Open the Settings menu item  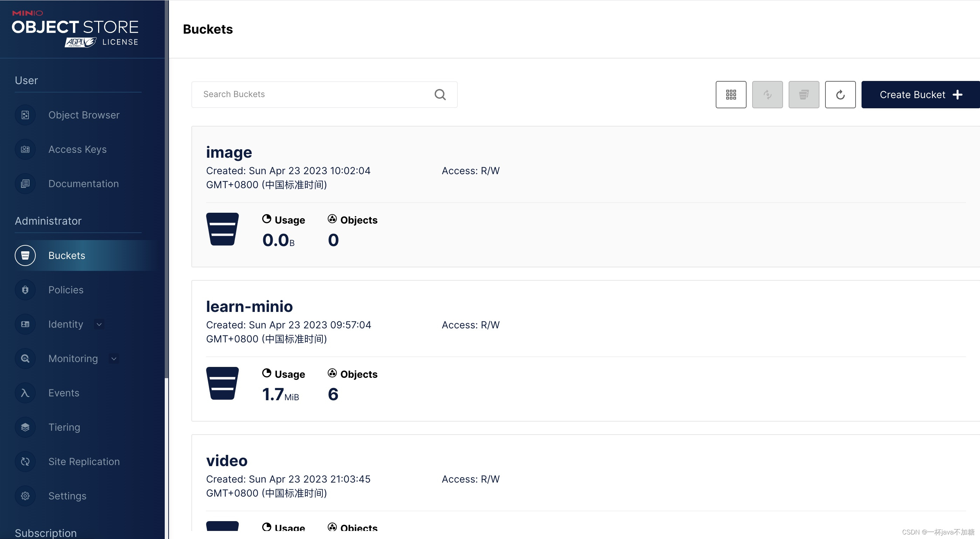pos(67,496)
